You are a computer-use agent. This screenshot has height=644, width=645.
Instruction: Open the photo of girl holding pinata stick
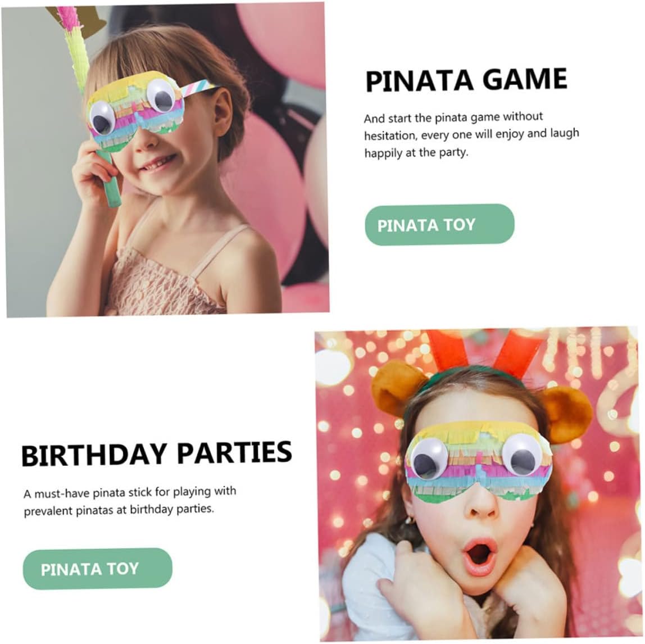(167, 160)
